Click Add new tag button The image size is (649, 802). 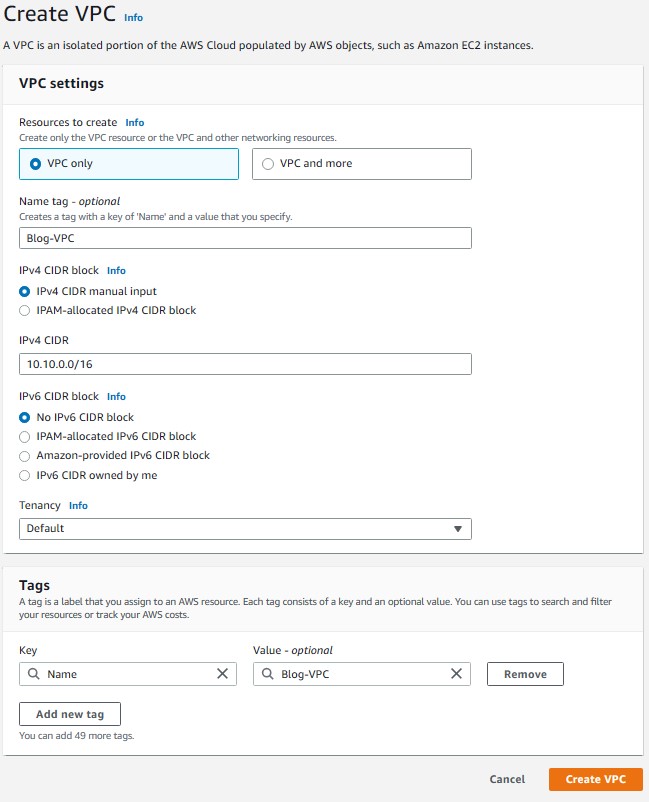coord(69,714)
